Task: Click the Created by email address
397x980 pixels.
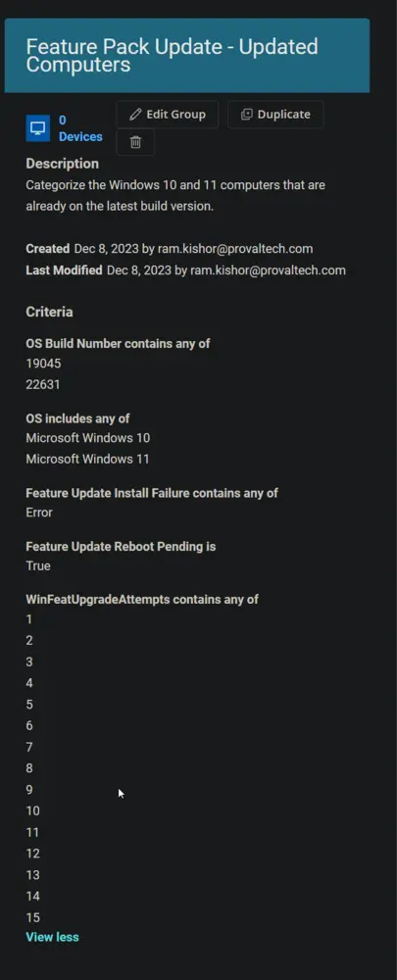Action: pyautogui.click(x=235, y=249)
